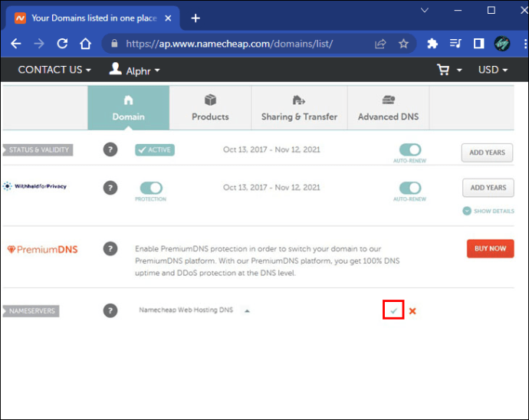The image size is (529, 420).
Task: Bookmark this page with the star icon
Action: [403, 44]
